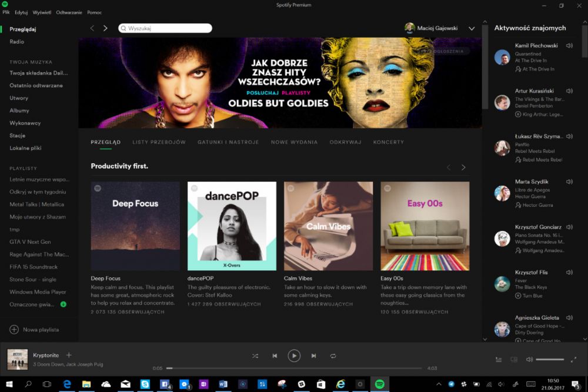Switch to Odkrywaj tab
Screen dimensions: 588x392
click(345, 142)
